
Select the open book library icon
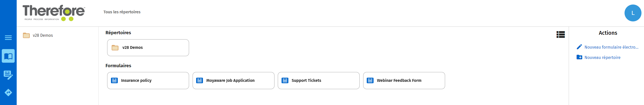click(x=8, y=56)
